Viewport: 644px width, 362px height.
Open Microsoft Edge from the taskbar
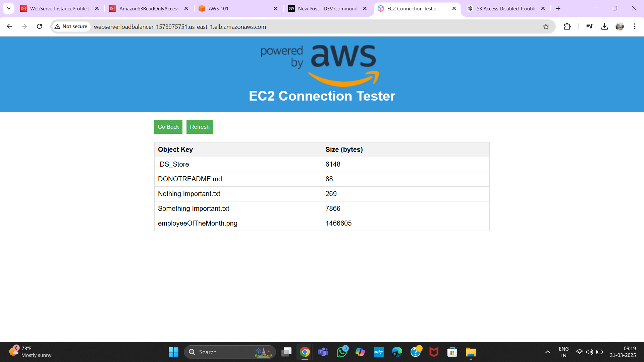[x=397, y=352]
